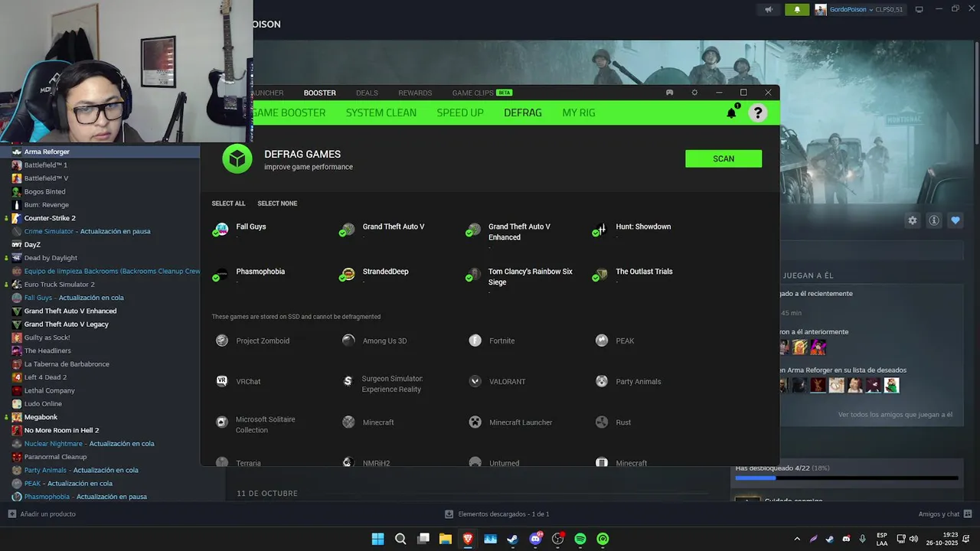Click Añadir un producto in Steam
The height and width of the screenshot is (551, 980).
[47, 514]
